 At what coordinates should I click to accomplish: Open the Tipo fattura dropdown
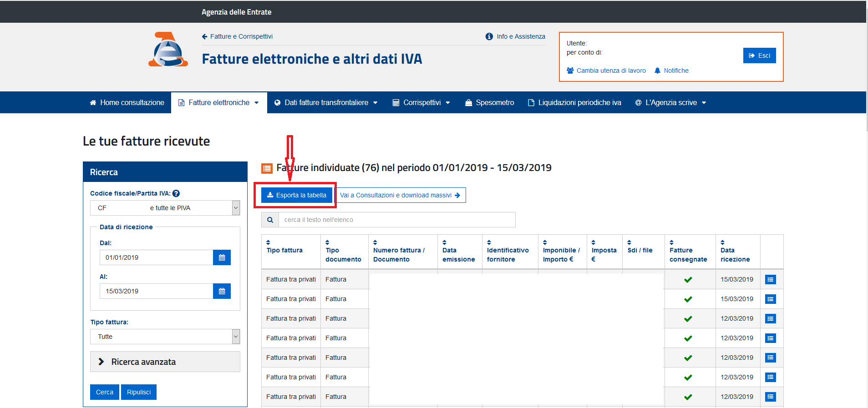pos(236,337)
